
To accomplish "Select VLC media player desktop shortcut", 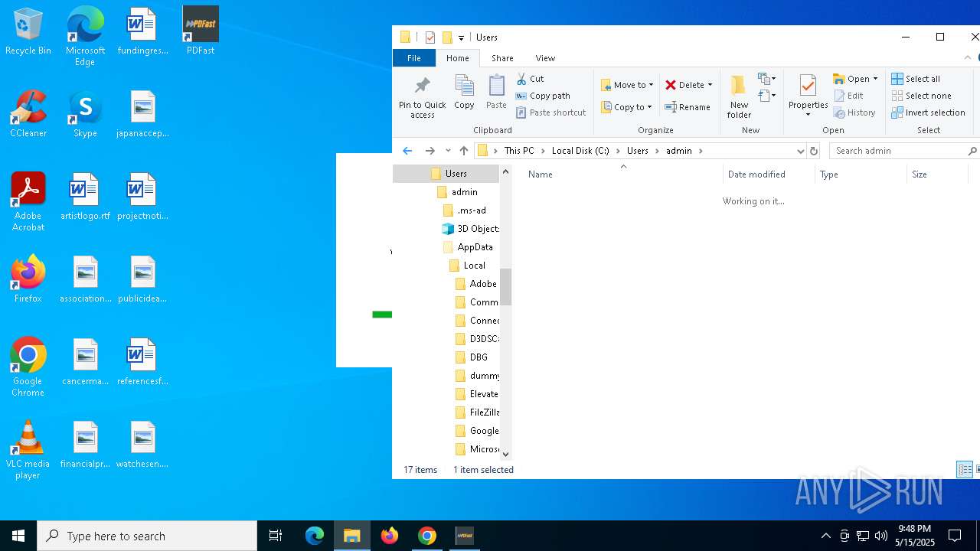I will (x=28, y=450).
